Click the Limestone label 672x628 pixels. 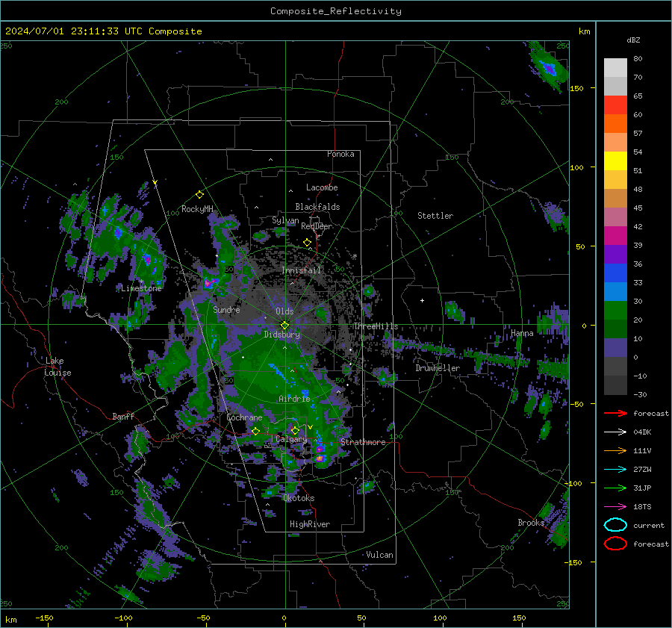[x=141, y=288]
